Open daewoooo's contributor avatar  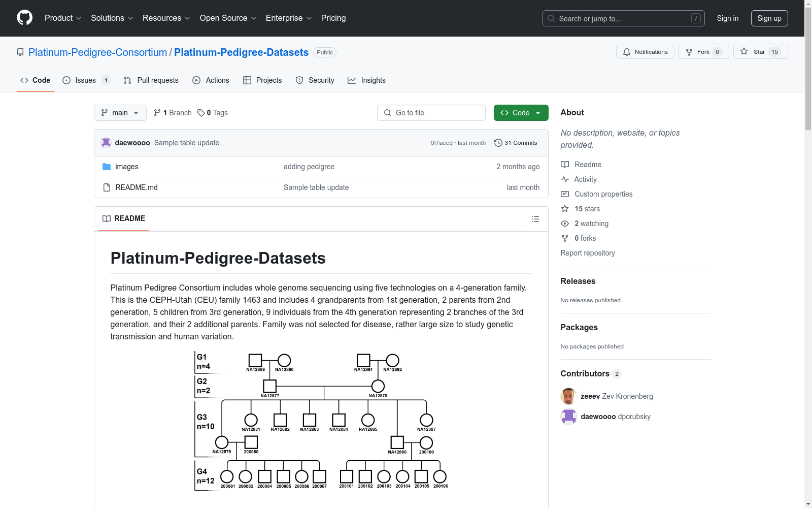[569, 417]
